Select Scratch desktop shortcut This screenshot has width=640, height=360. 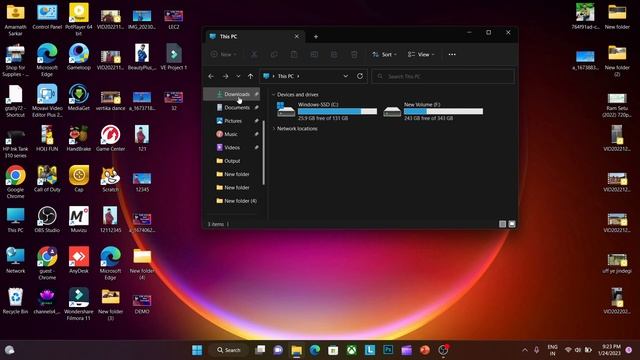tap(110, 178)
